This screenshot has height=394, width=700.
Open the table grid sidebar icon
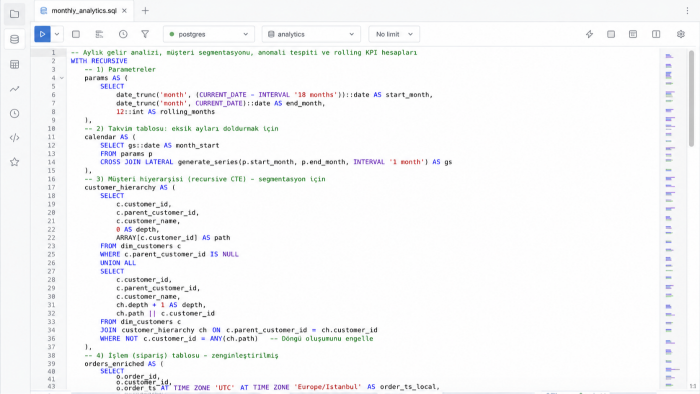pos(14,65)
